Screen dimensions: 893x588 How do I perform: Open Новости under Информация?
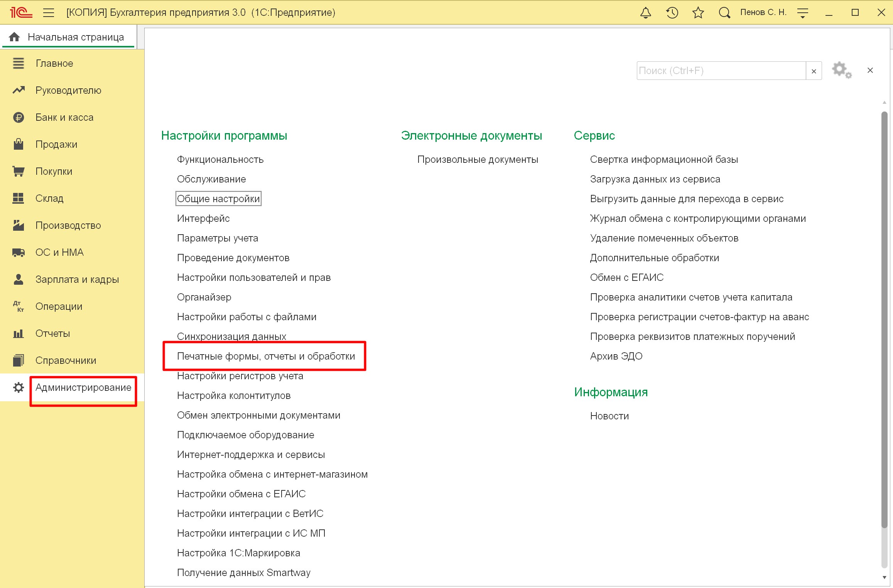point(609,416)
